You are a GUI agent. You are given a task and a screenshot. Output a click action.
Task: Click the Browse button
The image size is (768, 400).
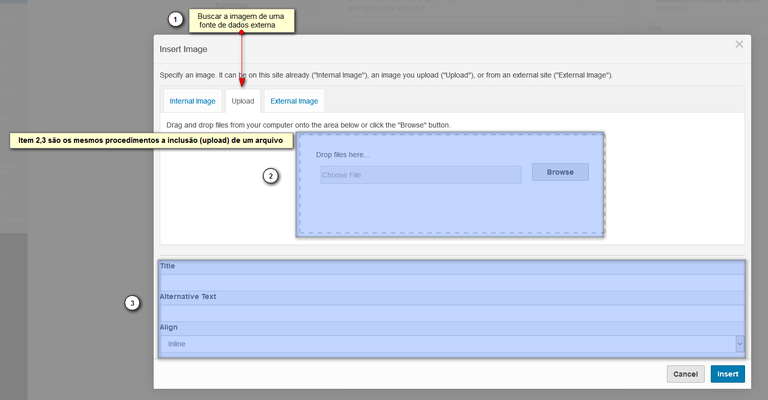[x=560, y=172]
